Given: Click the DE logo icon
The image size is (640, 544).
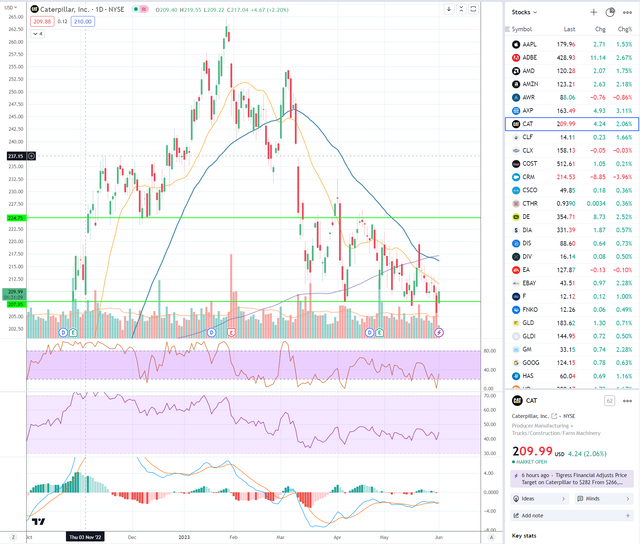Looking at the screenshot, I should point(516,217).
